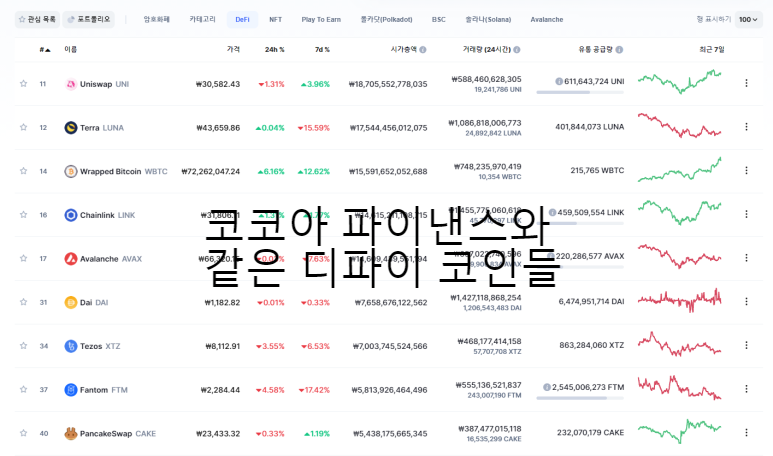Open the Uniswap 7-day sparkline chart
Screen dimensions: 773x456
click(679, 82)
